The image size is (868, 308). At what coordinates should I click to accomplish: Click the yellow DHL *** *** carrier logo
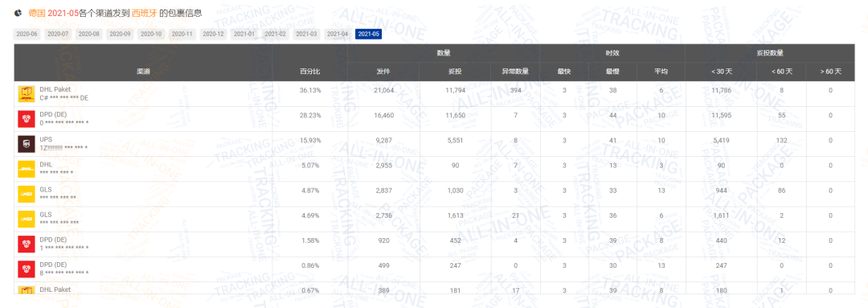pyautogui.click(x=27, y=169)
